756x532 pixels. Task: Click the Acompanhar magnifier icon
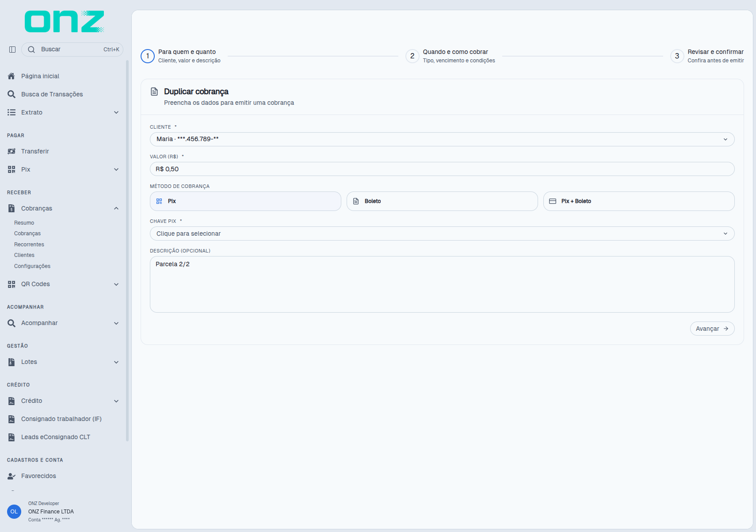[11, 323]
